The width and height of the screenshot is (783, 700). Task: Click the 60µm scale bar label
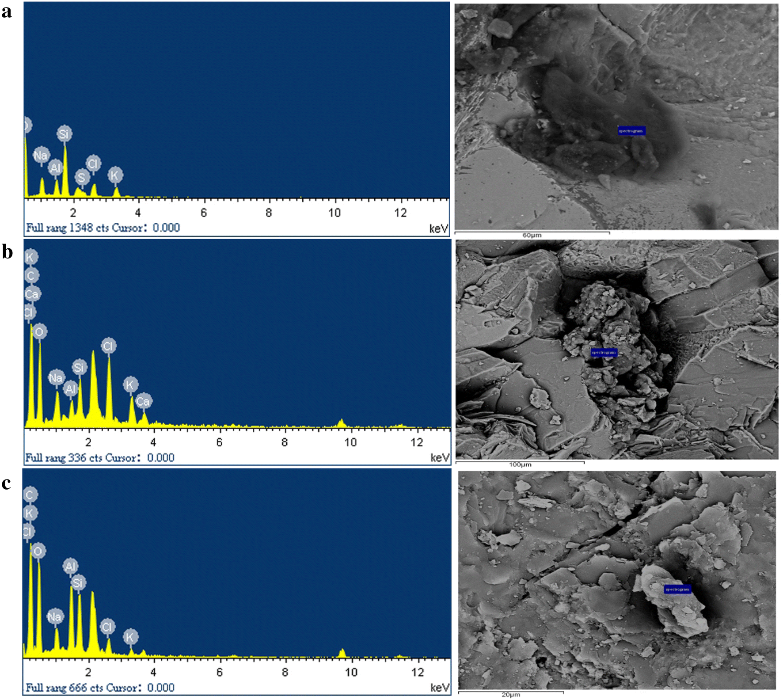pos(532,235)
